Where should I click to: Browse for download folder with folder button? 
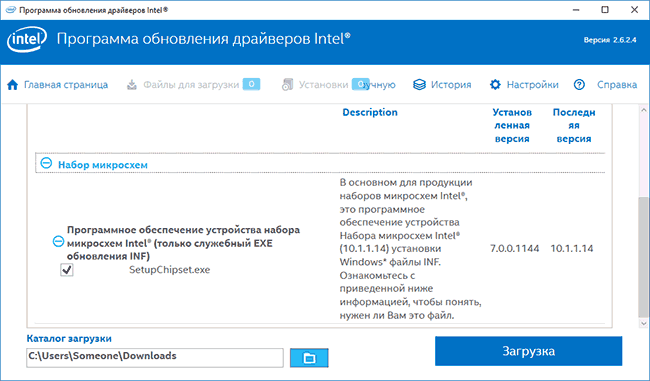coord(309,358)
